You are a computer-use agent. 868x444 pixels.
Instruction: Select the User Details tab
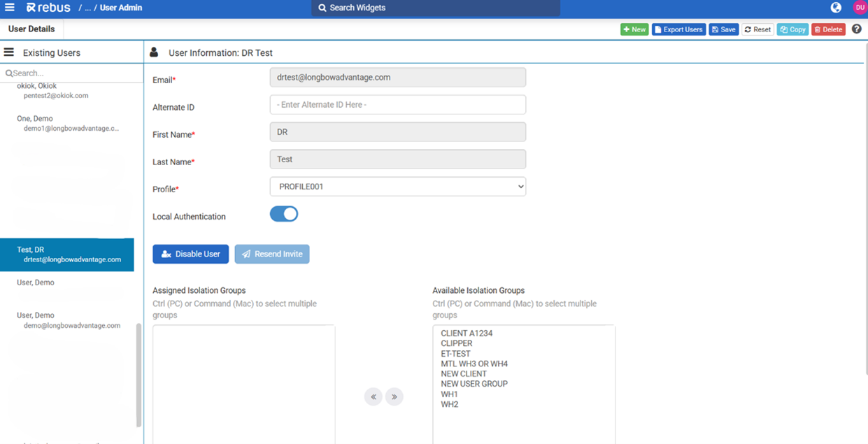pyautogui.click(x=31, y=29)
